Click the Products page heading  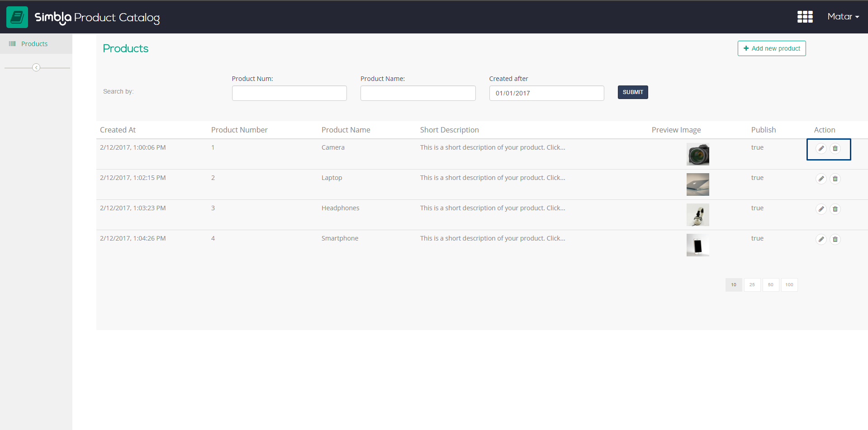coord(125,48)
